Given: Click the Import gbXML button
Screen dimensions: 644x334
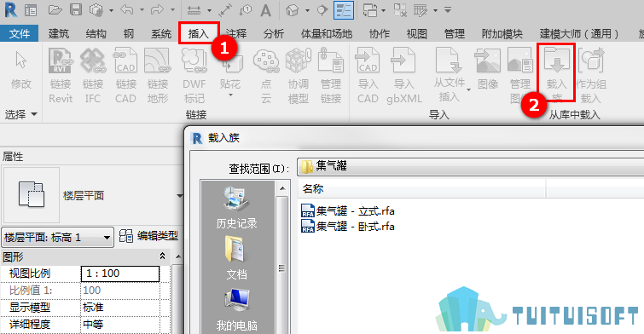Looking at the screenshot, I should (404, 75).
